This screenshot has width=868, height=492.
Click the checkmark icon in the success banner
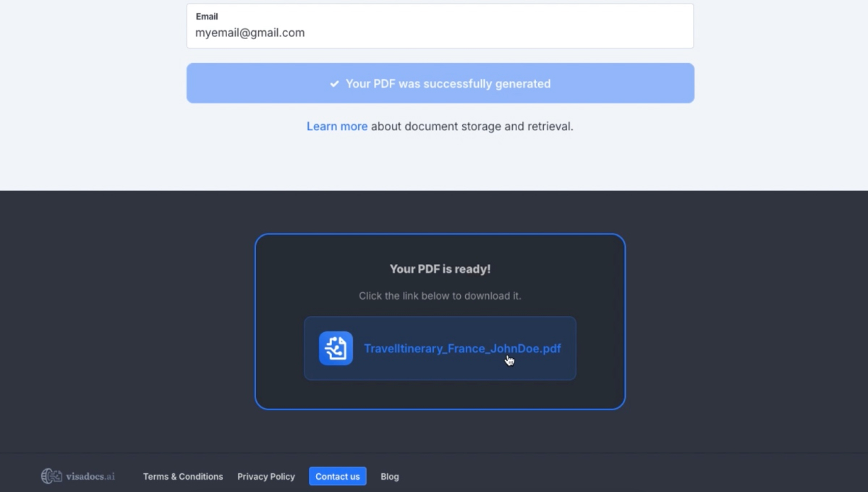tap(334, 84)
